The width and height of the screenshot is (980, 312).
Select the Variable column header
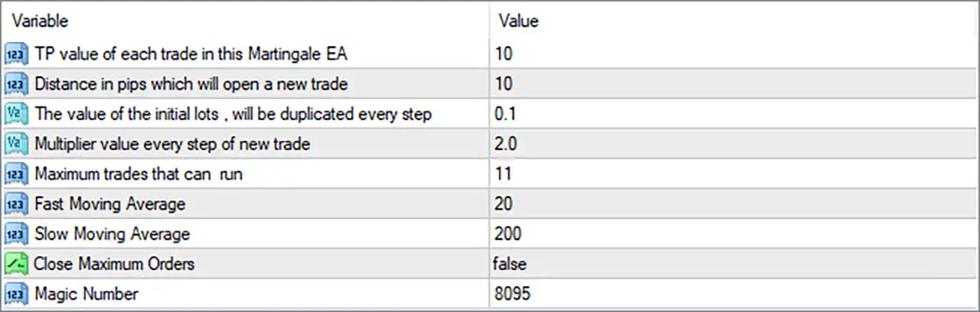[x=245, y=21]
